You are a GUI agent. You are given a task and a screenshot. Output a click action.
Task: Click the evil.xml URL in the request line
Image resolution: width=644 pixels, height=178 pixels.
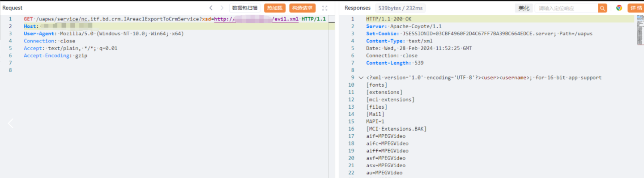click(256, 19)
